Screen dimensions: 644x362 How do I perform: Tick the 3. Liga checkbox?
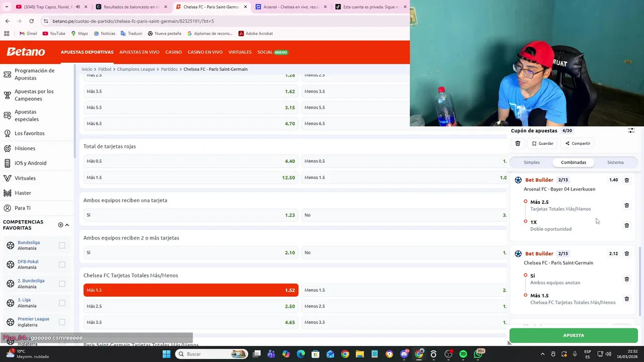(x=62, y=303)
